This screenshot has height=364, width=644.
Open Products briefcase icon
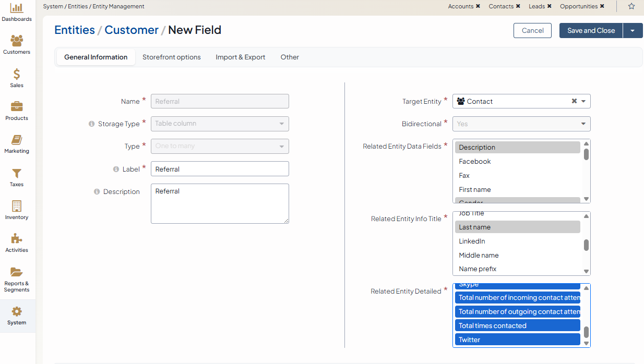tap(17, 107)
